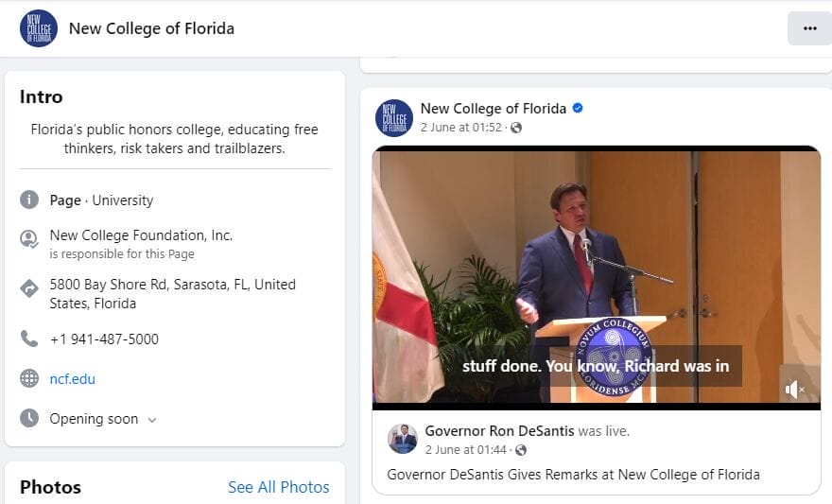This screenshot has height=504, width=832.
Task: Click the globe website icon
Action: click(x=29, y=379)
